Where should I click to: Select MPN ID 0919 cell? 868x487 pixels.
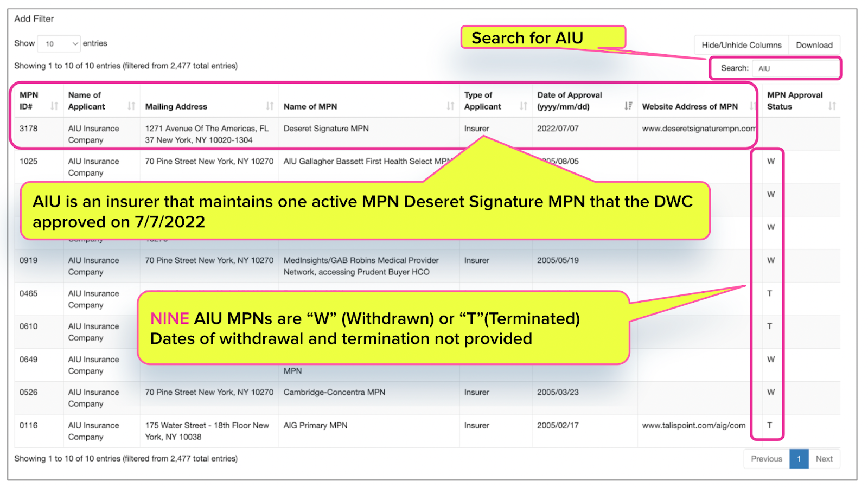(x=29, y=260)
